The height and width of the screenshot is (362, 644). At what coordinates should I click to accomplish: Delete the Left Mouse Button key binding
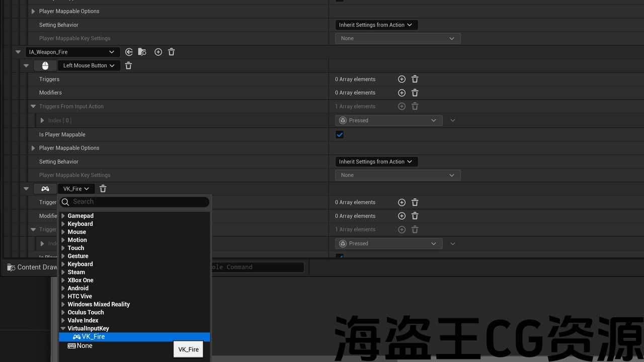point(128,65)
